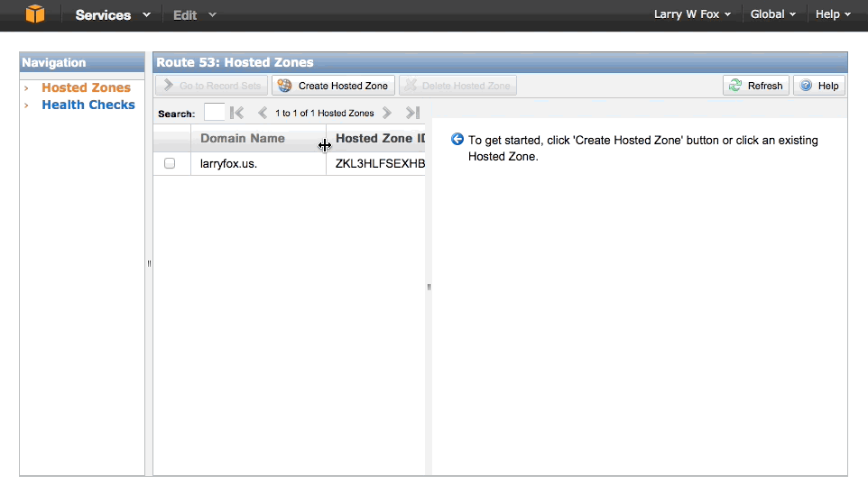
Task: Jump to last page of hosted zones
Action: tap(412, 114)
